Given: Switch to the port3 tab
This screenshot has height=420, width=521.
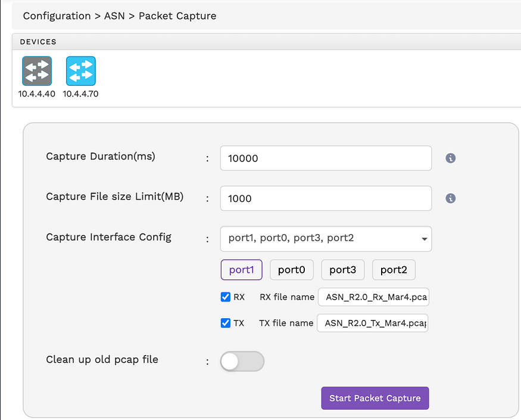Looking at the screenshot, I should (x=343, y=270).
